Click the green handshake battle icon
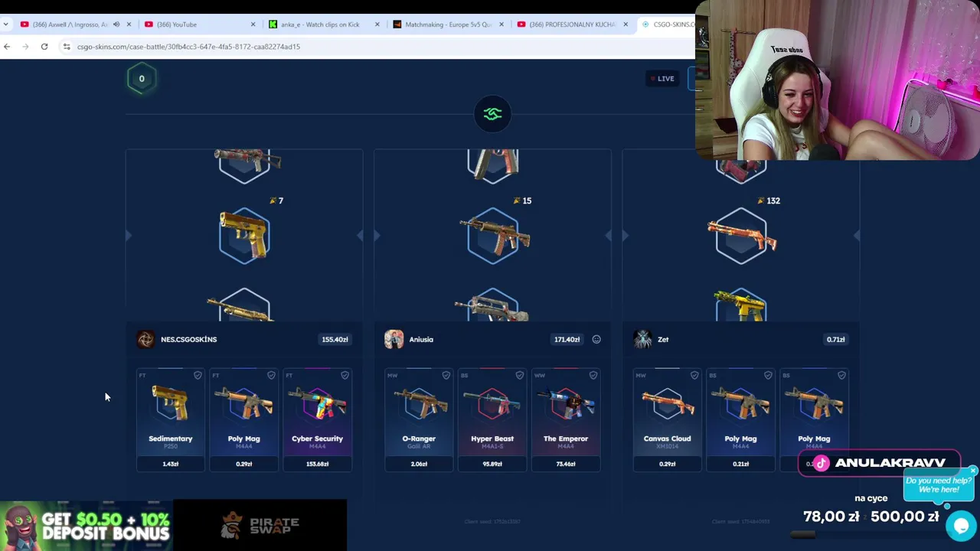This screenshot has width=980, height=551. (492, 114)
